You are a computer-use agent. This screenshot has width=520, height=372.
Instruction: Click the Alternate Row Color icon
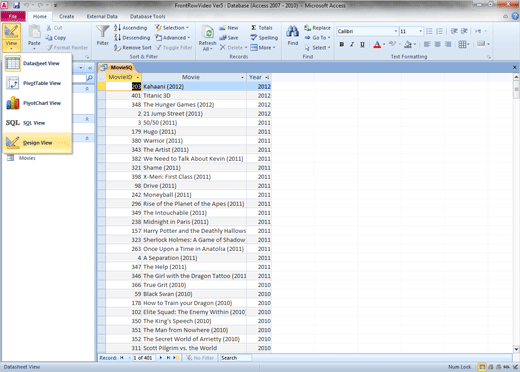[x=481, y=44]
